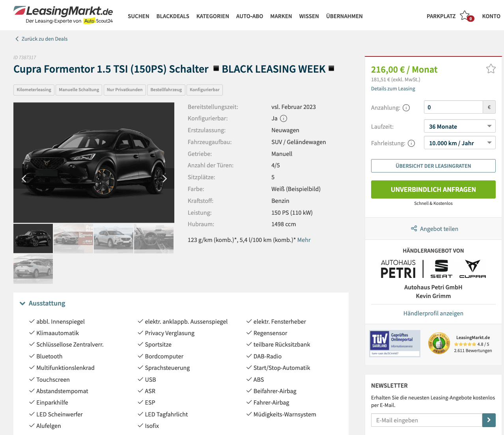Image resolution: width=504 pixels, height=435 pixels.
Task: Click back chevron near Zurück zu den Deals
Action: (17, 39)
